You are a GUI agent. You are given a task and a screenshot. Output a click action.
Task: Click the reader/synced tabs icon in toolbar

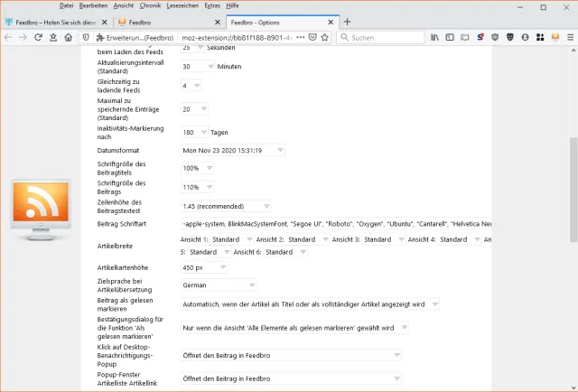tap(465, 37)
